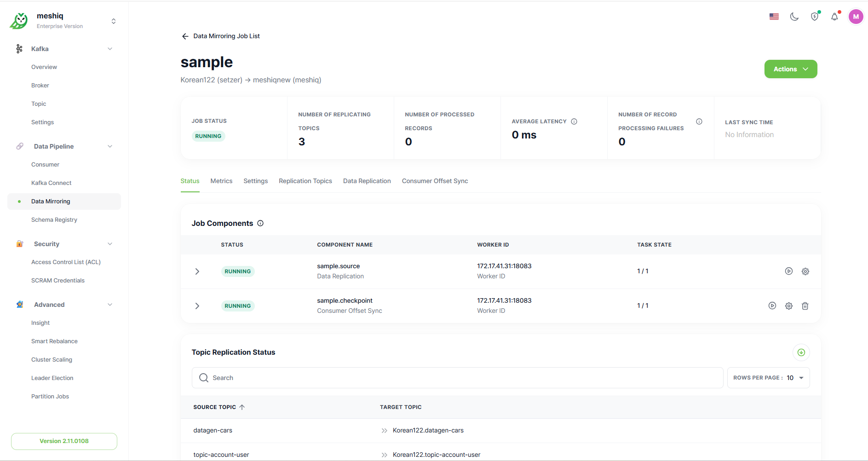Open the notifications bell

(x=834, y=17)
